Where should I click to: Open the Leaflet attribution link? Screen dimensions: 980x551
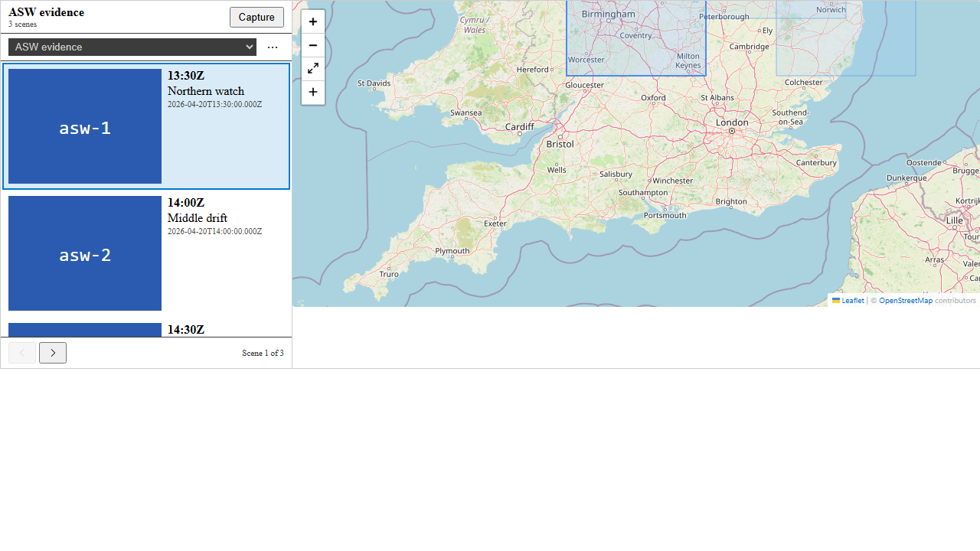click(x=852, y=301)
